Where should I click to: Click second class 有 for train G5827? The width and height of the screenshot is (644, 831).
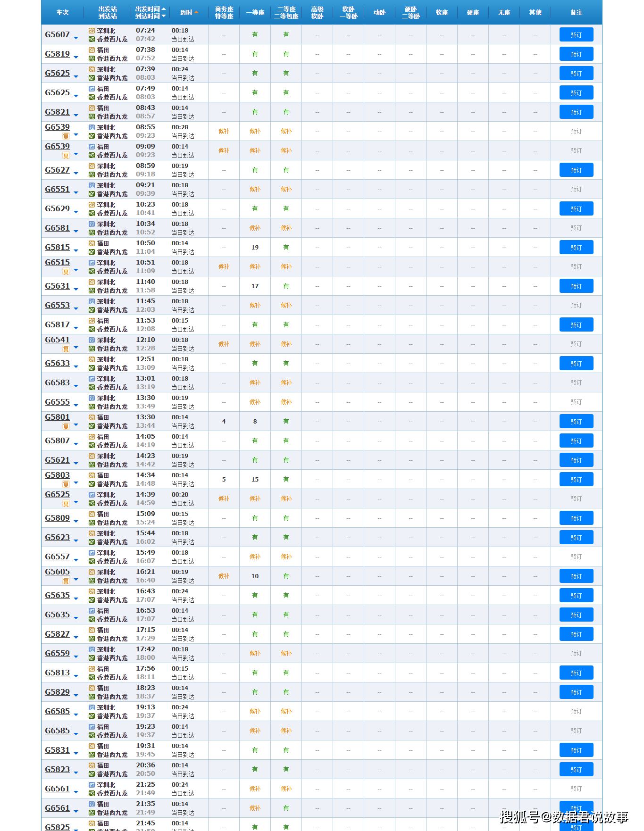click(286, 634)
